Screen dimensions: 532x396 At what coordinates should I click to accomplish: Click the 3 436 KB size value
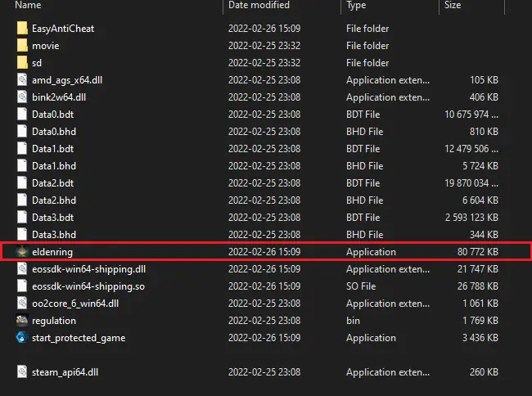pyautogui.click(x=480, y=338)
